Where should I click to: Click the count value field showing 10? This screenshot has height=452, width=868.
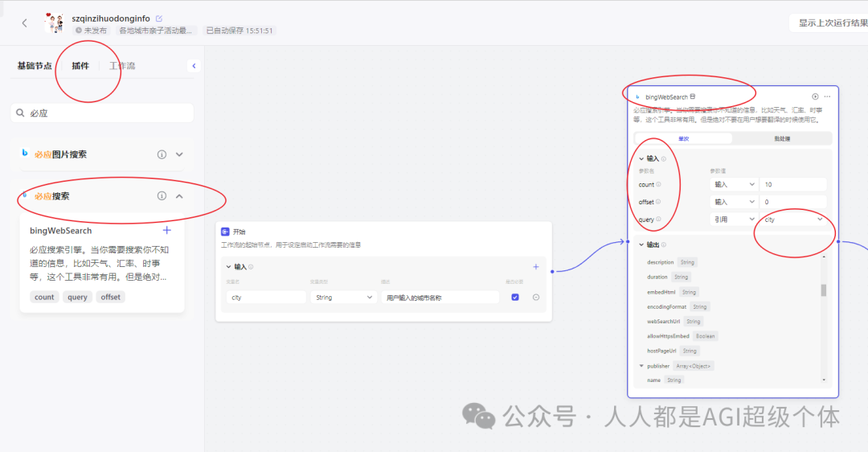793,184
